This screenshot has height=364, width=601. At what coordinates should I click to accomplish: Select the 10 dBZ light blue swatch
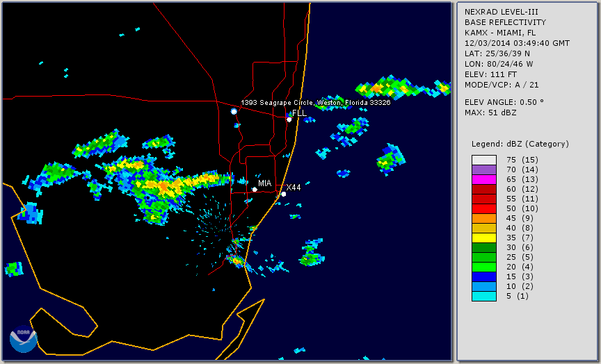click(x=484, y=287)
